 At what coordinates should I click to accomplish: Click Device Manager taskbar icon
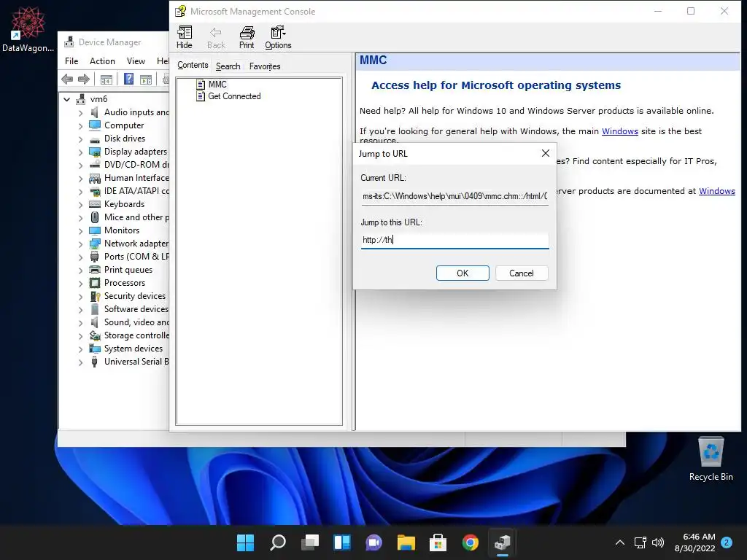[x=502, y=542]
